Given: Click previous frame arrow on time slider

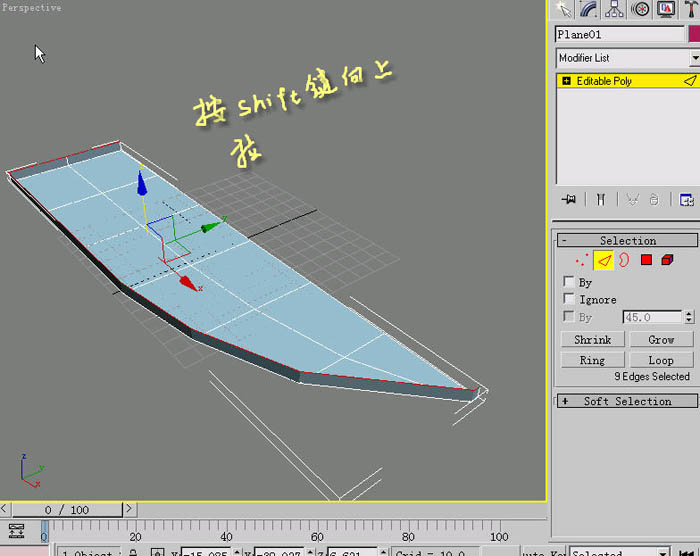Looking at the screenshot, I should coord(4,509).
